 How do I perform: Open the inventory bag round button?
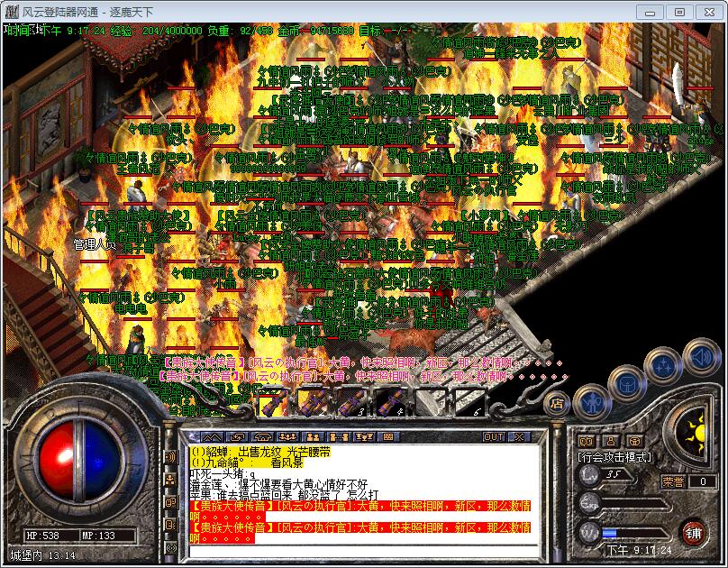pos(628,385)
